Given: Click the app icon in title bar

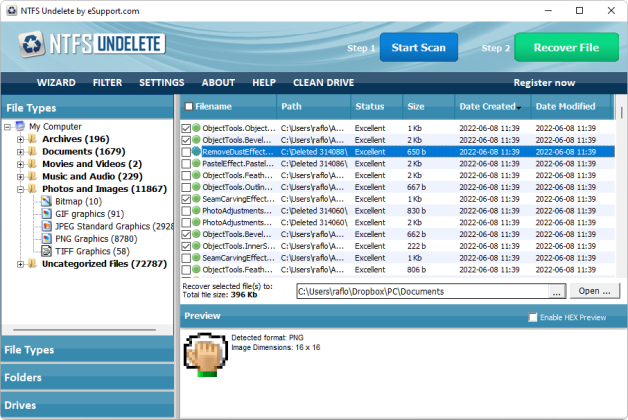Looking at the screenshot, I should coord(12,11).
